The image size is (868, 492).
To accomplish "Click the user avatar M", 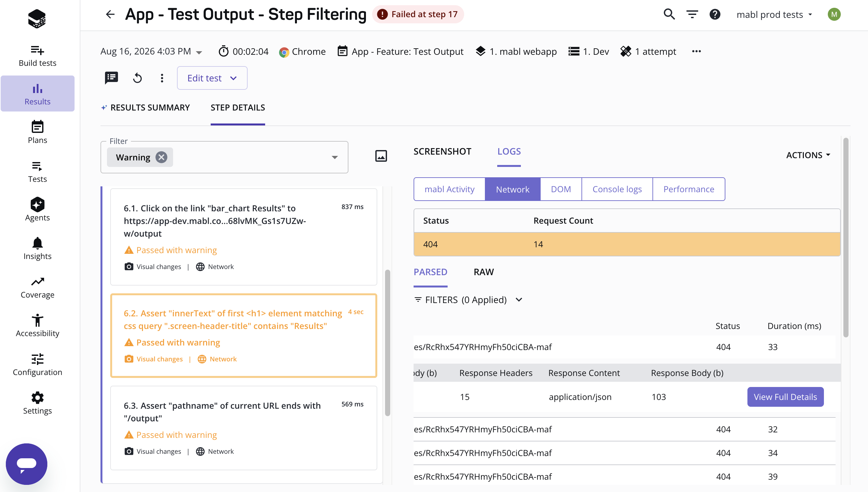I will pyautogui.click(x=834, y=15).
